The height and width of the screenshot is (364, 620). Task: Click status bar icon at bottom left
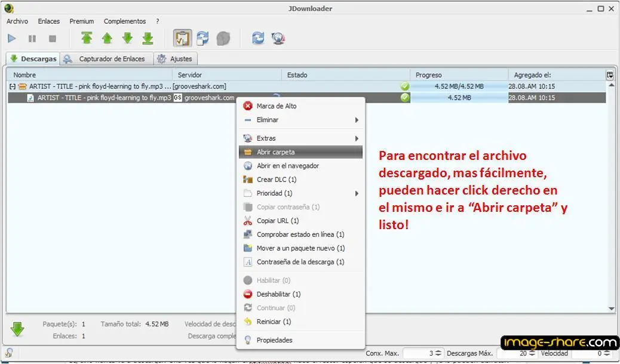pos(8,352)
